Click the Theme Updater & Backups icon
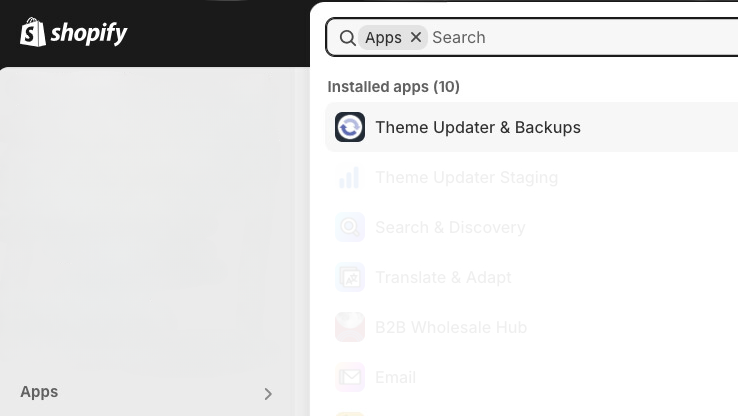Image resolution: width=738 pixels, height=416 pixels. (350, 127)
